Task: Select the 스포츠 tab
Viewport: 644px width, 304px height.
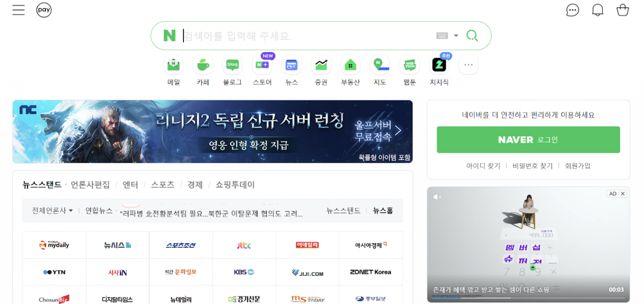Action: tap(163, 185)
